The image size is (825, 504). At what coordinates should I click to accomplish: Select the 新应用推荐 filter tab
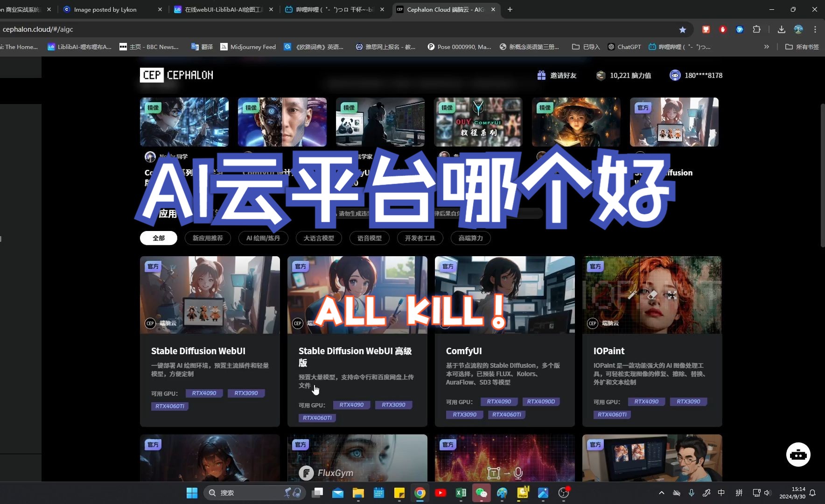pos(208,238)
